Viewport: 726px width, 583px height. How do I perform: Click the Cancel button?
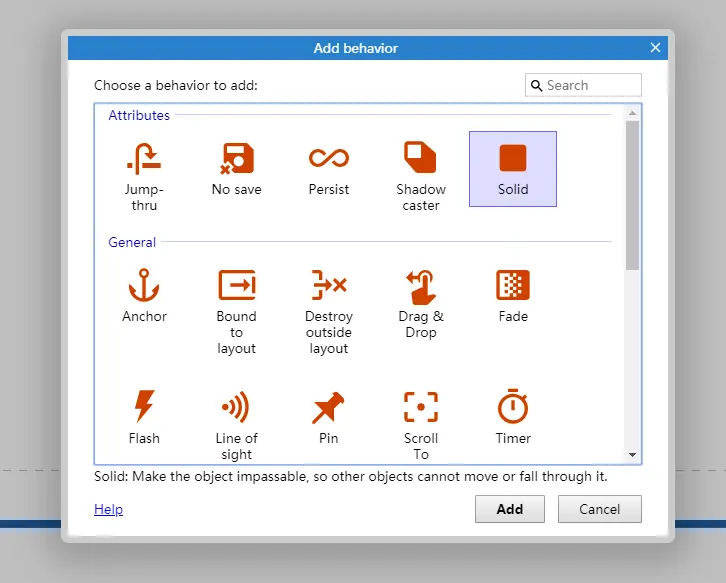600,509
